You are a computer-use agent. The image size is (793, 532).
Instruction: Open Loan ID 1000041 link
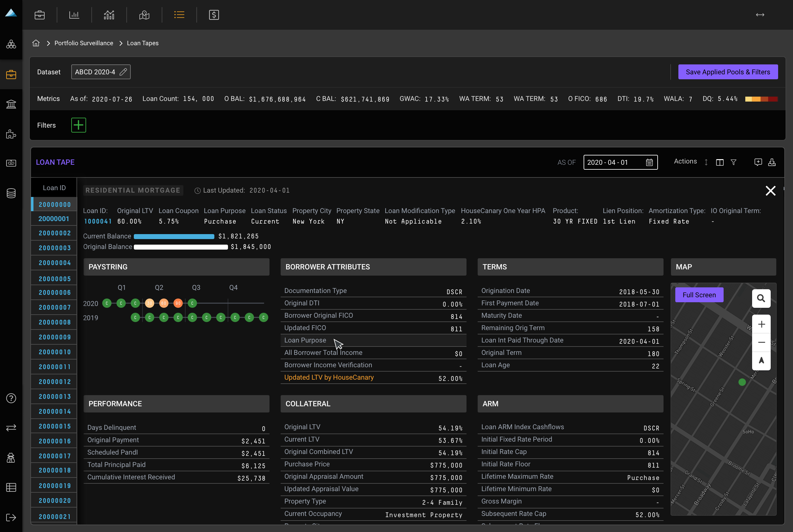98,221
